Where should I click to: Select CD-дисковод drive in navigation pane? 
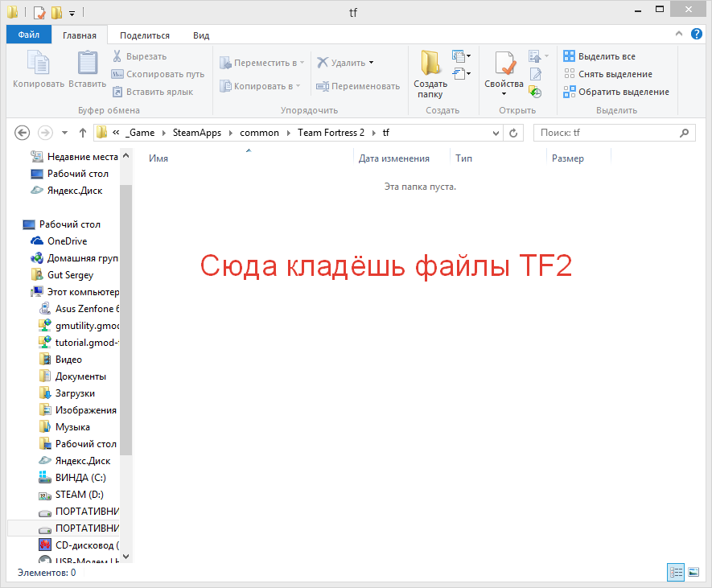click(79, 545)
